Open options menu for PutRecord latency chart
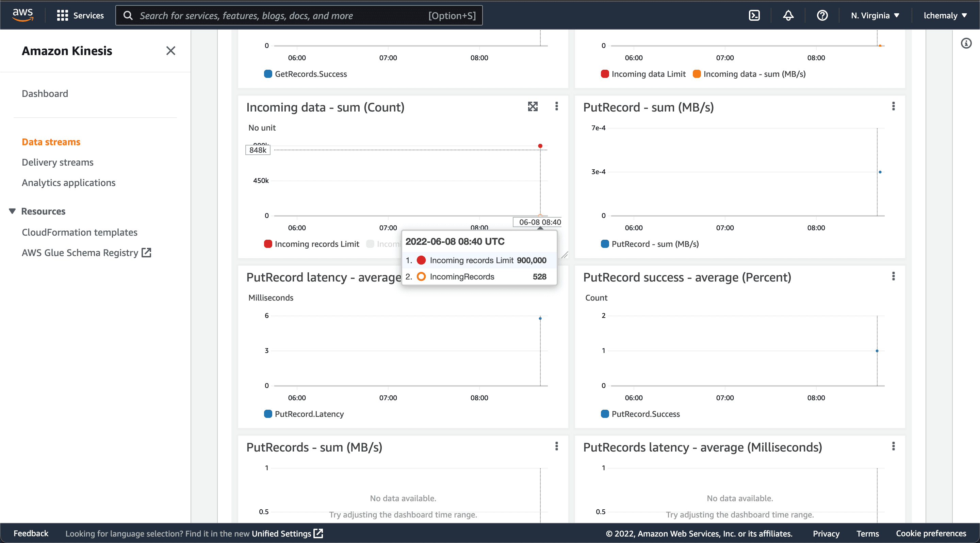Image resolution: width=980 pixels, height=543 pixels. (557, 276)
